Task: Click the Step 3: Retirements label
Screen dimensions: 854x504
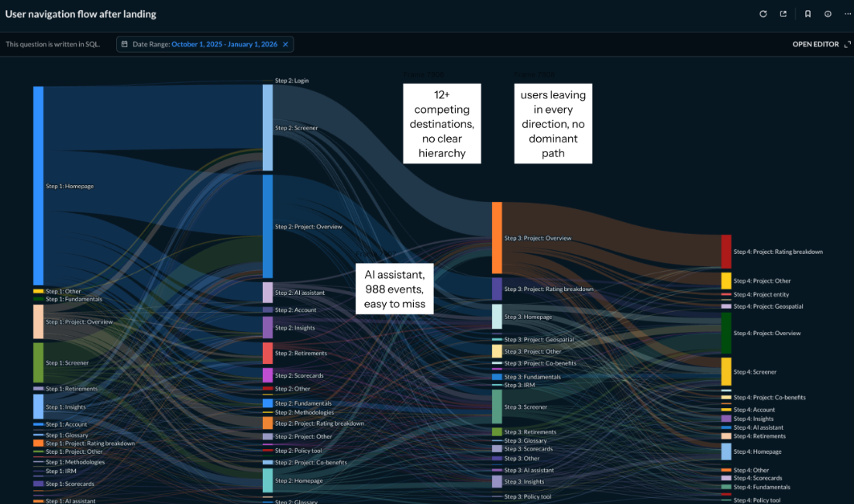Action: tap(530, 431)
